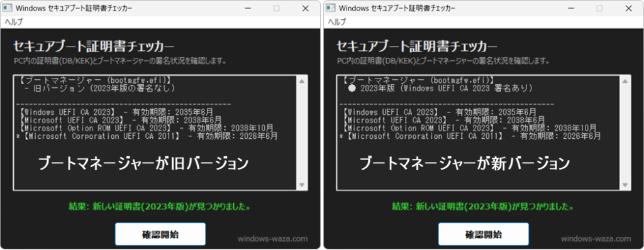The width and height of the screenshot is (644, 250).
Task: Click Microsoft UEFI CA 2023 row in the left window
Action: point(120,120)
